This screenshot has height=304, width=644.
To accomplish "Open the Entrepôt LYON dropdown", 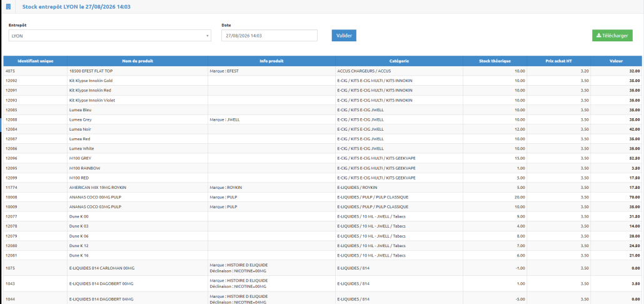I will pyautogui.click(x=109, y=36).
